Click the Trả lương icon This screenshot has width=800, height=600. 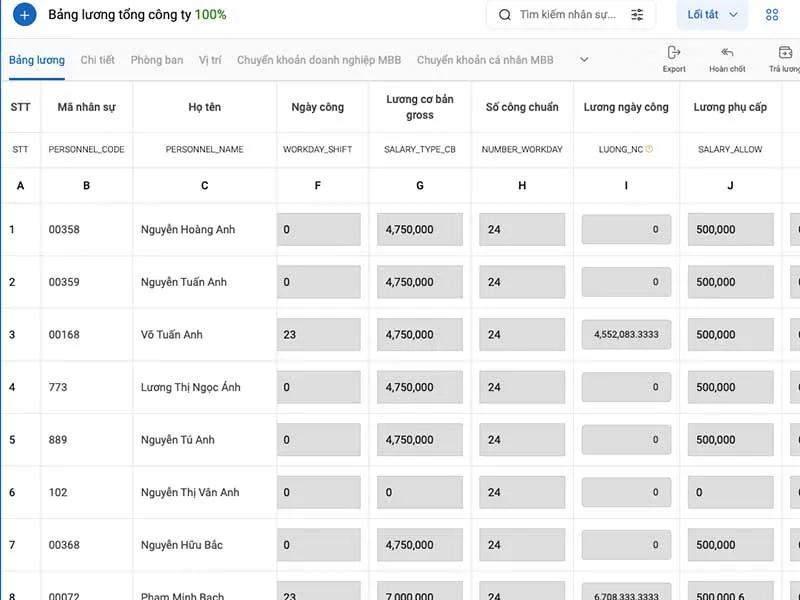pos(786,53)
